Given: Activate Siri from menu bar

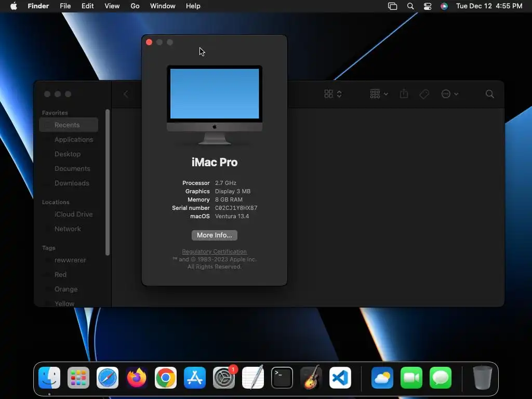Looking at the screenshot, I should (444, 6).
